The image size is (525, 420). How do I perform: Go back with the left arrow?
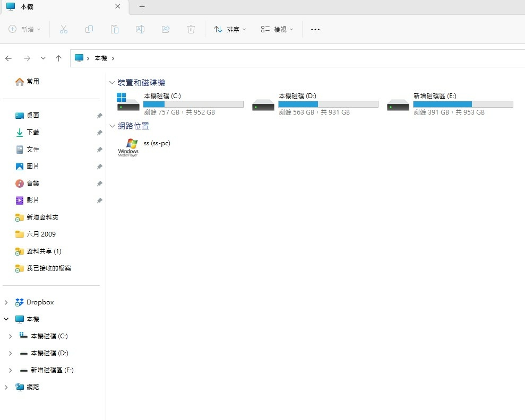pos(8,58)
